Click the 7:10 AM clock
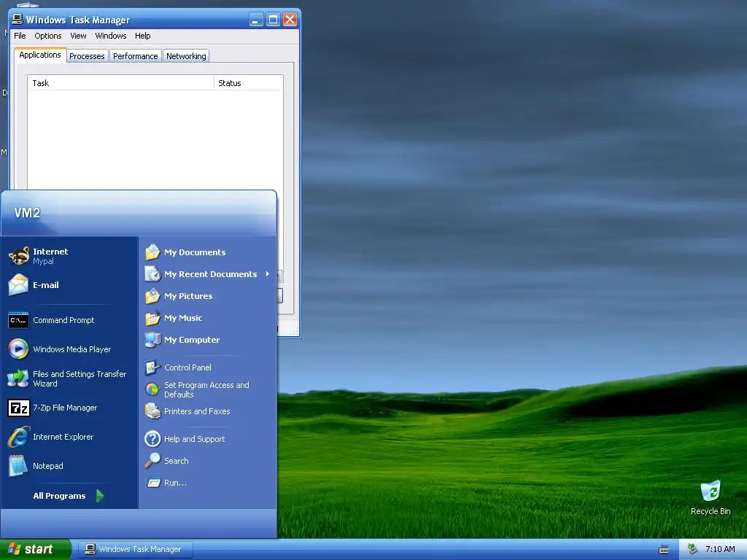 coord(720,549)
